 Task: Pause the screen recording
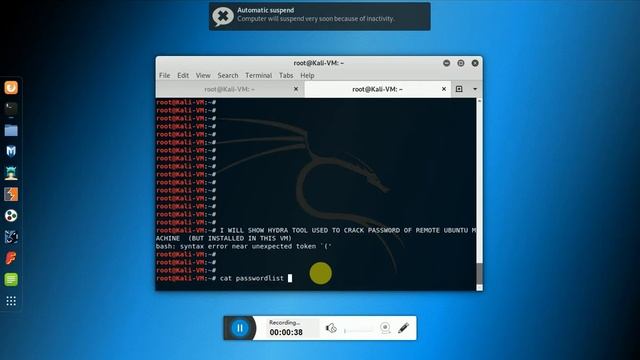click(x=240, y=328)
